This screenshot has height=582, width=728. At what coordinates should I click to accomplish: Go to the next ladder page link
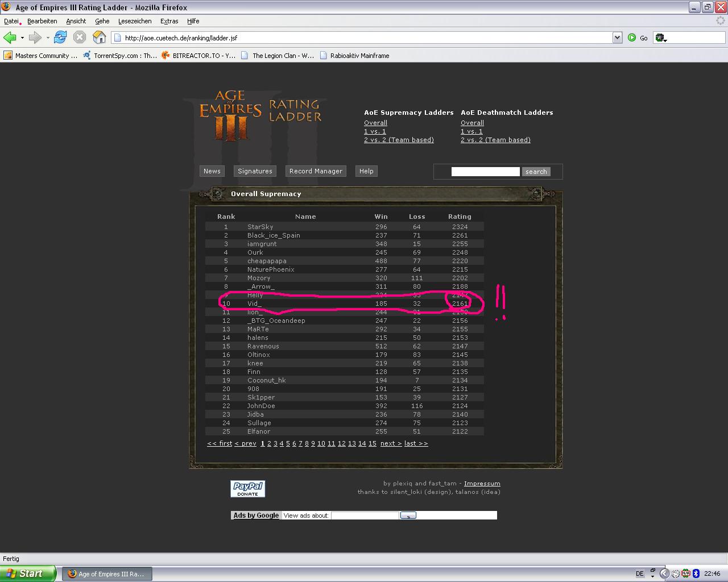pyautogui.click(x=391, y=443)
